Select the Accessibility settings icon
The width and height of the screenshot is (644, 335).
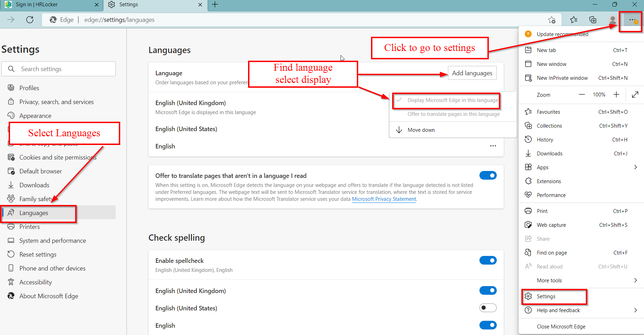(x=11, y=282)
